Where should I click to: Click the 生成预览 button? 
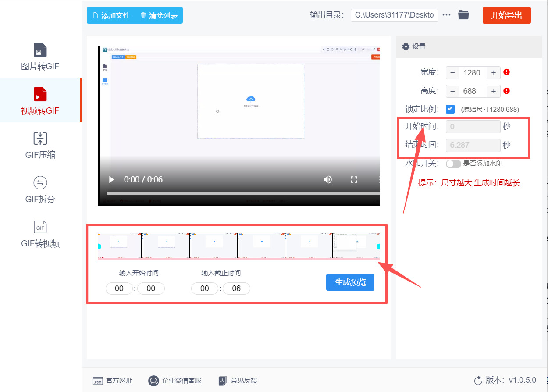(x=350, y=282)
